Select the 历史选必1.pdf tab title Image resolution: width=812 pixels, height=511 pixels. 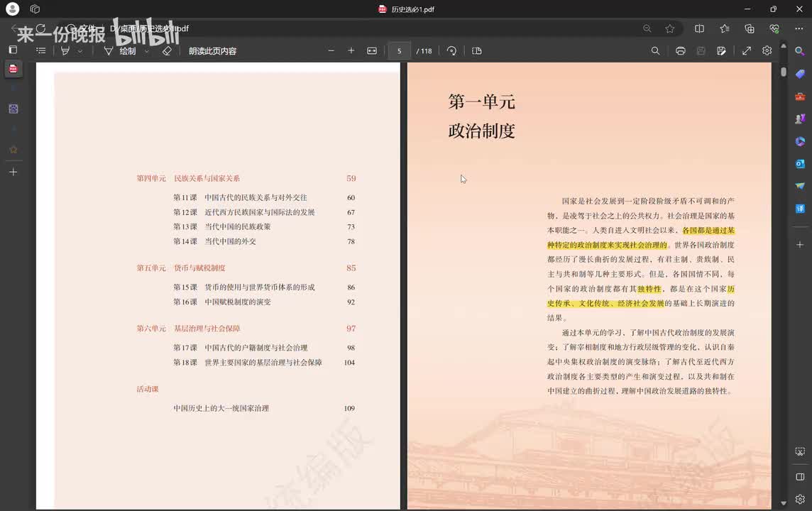412,9
